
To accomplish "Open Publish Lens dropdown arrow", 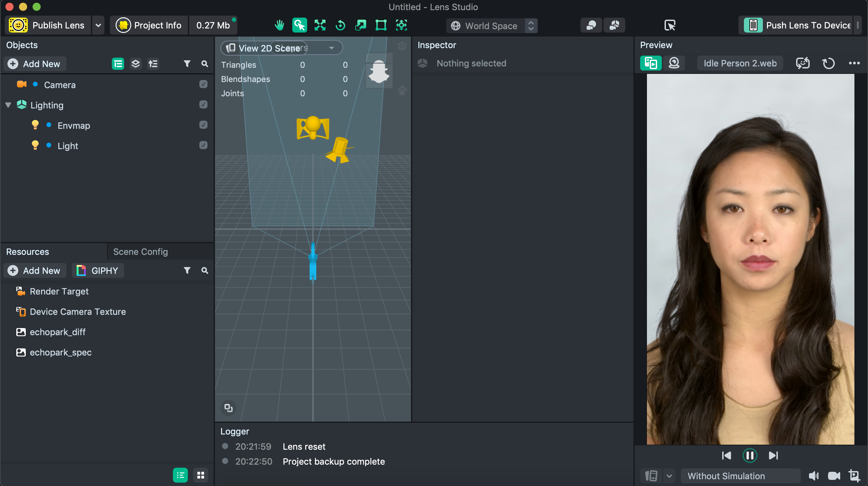I will (98, 25).
